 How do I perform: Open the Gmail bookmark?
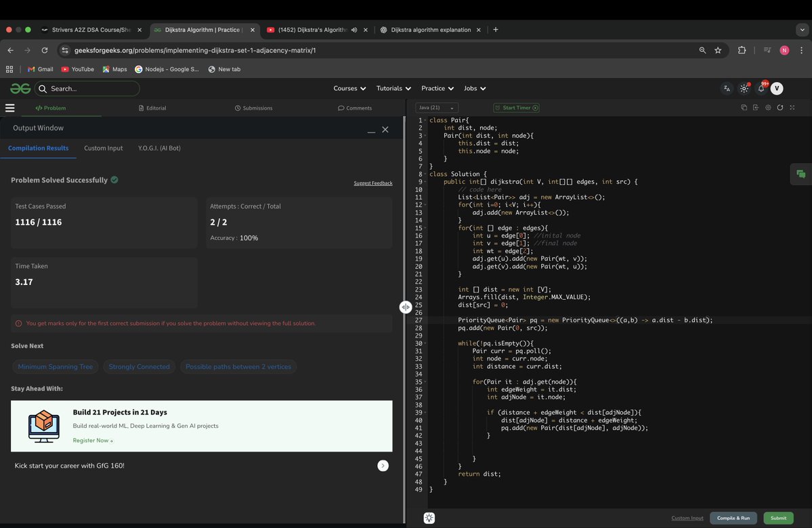pyautogui.click(x=41, y=69)
